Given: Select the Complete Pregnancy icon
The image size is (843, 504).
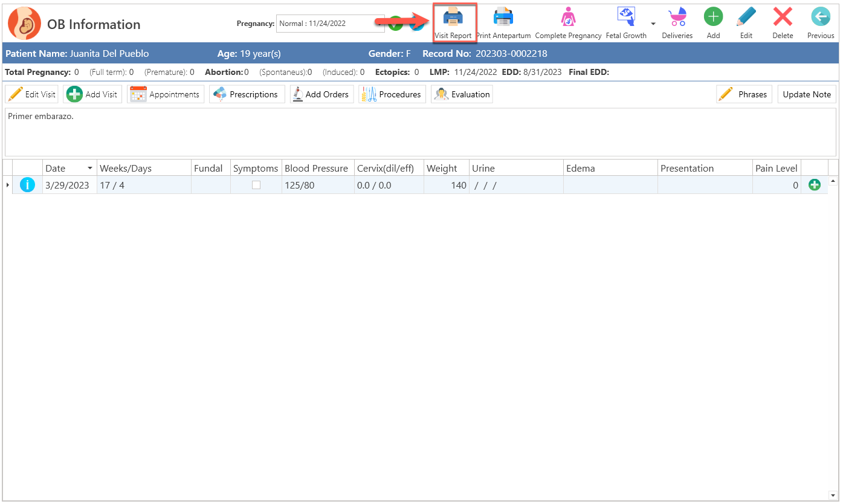Looking at the screenshot, I should pyautogui.click(x=568, y=18).
